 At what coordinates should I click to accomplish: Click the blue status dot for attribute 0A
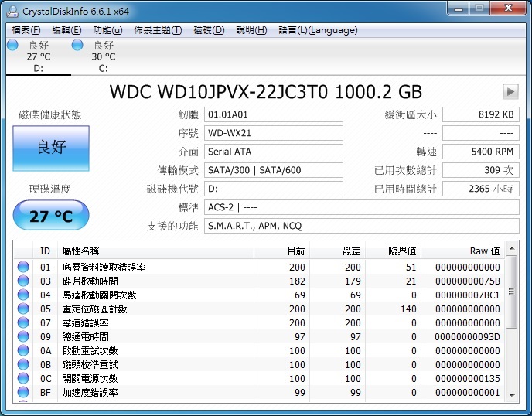[23, 350]
